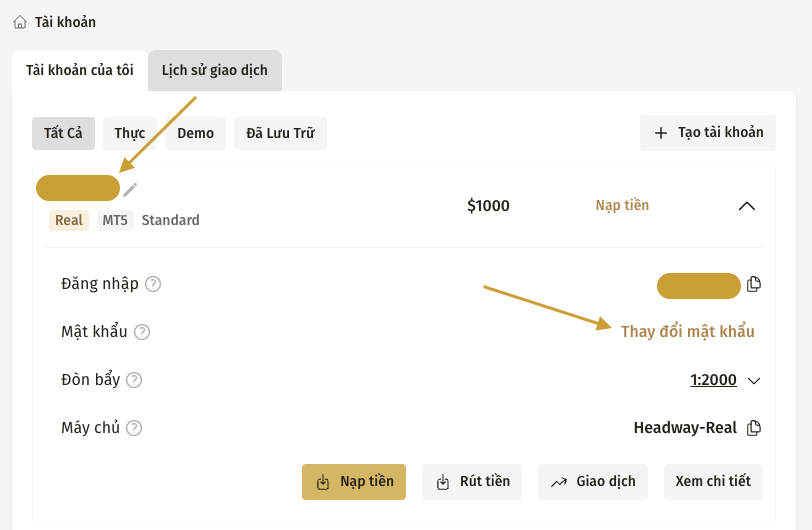Filter accounts by Thực

(x=129, y=133)
